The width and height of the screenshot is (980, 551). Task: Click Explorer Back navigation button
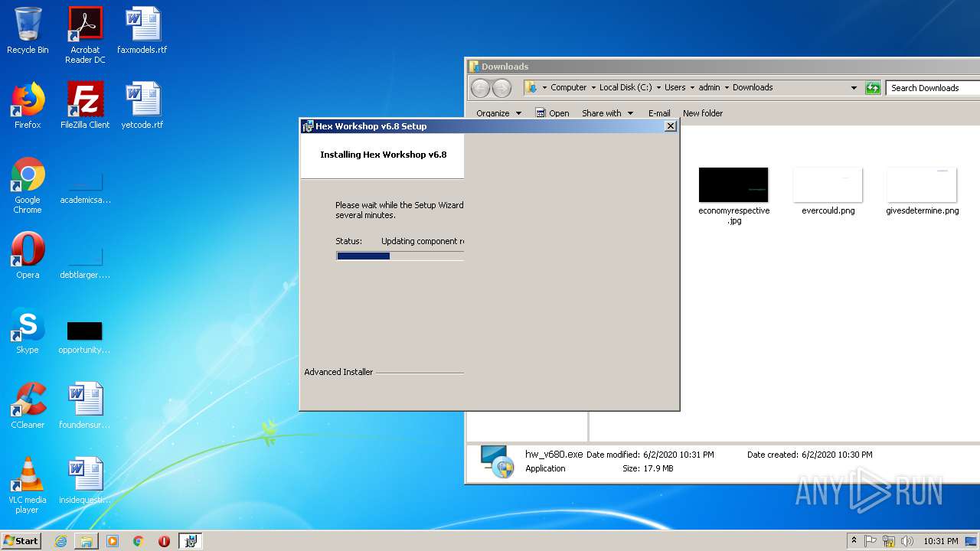pyautogui.click(x=480, y=88)
